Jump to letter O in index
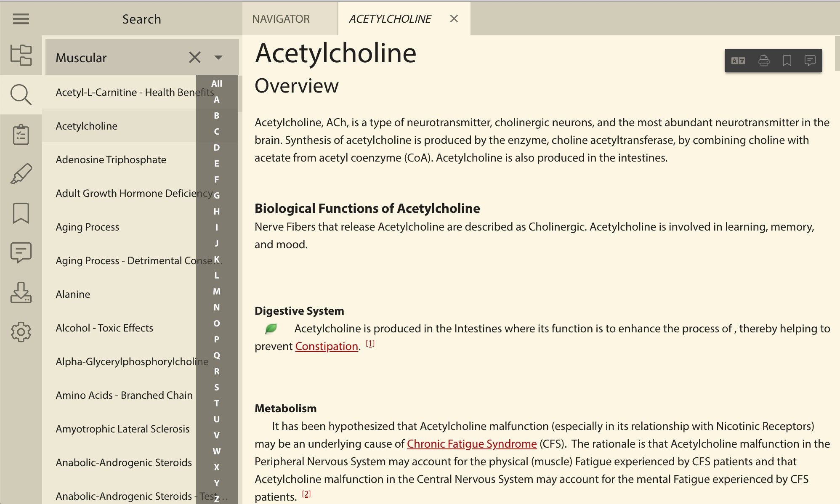Image resolution: width=840 pixels, height=504 pixels. (217, 324)
